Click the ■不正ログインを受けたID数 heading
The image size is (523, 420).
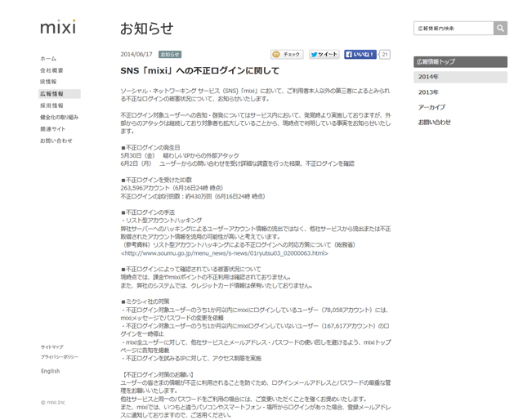156,180
